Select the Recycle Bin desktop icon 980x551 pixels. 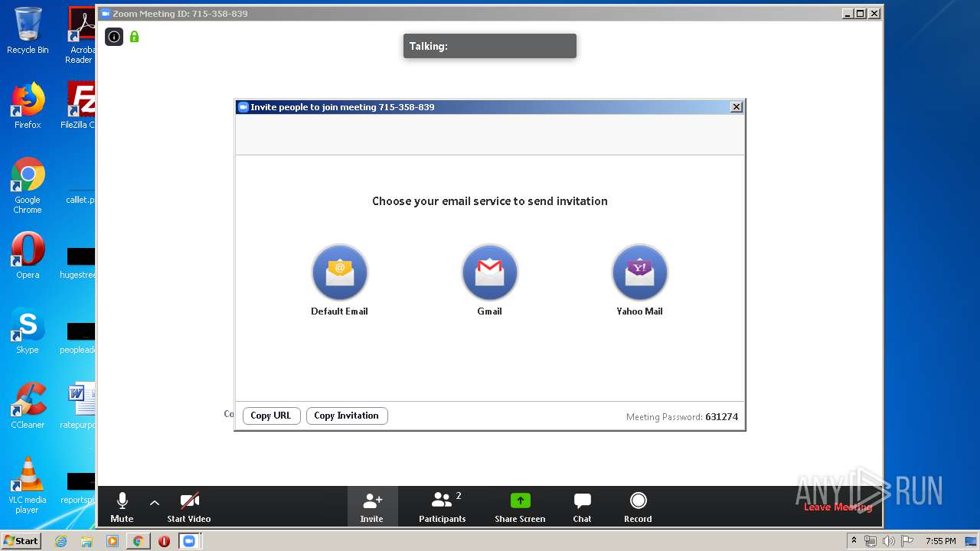click(x=28, y=31)
